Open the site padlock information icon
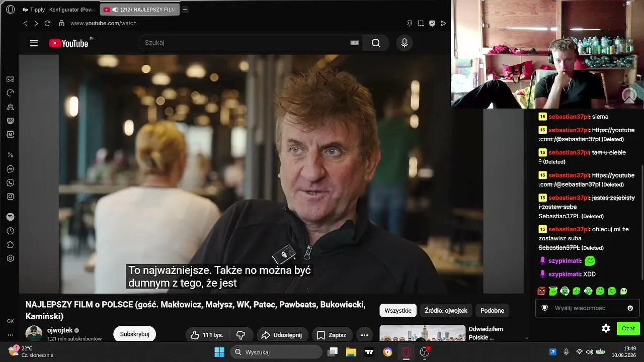Image resolution: width=644 pixels, height=362 pixels. tap(61, 23)
